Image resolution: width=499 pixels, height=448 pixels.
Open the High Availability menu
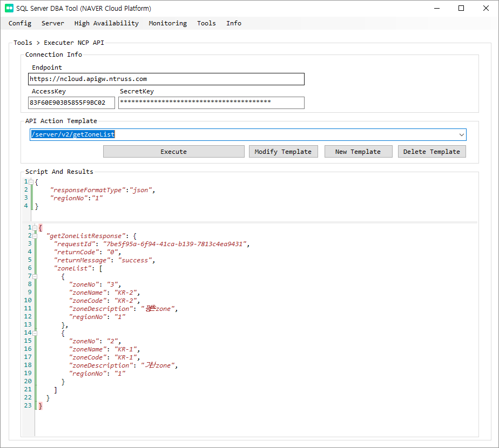(106, 23)
